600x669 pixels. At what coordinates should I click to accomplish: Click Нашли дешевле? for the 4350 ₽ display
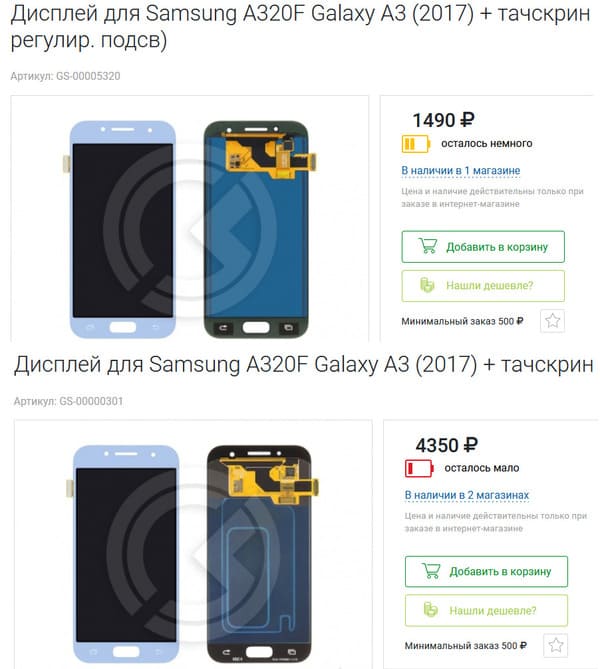486,610
